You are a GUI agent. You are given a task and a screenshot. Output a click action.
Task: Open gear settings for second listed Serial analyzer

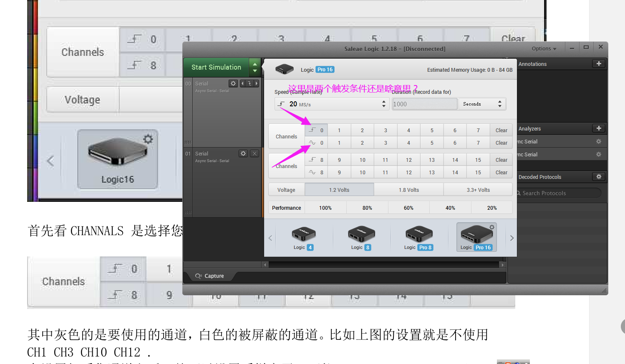tap(599, 154)
